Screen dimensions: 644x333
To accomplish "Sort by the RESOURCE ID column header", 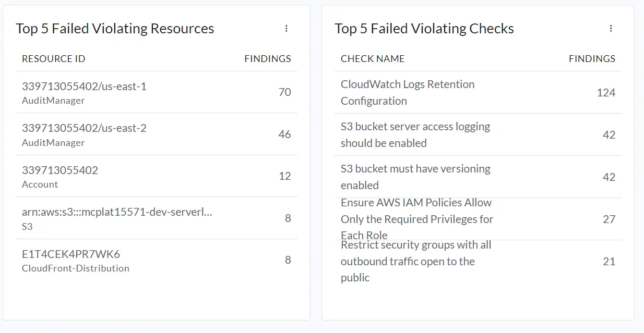I will tap(53, 58).
